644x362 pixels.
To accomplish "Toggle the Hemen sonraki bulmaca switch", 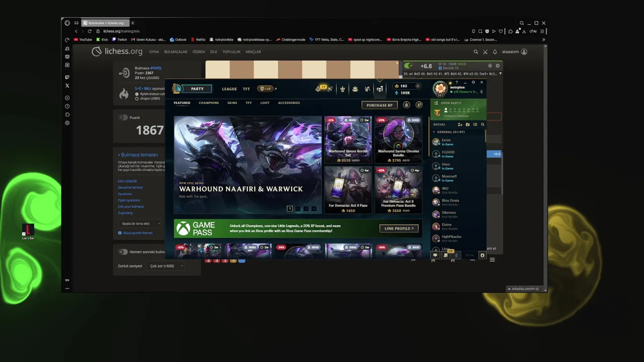I will click(x=123, y=252).
